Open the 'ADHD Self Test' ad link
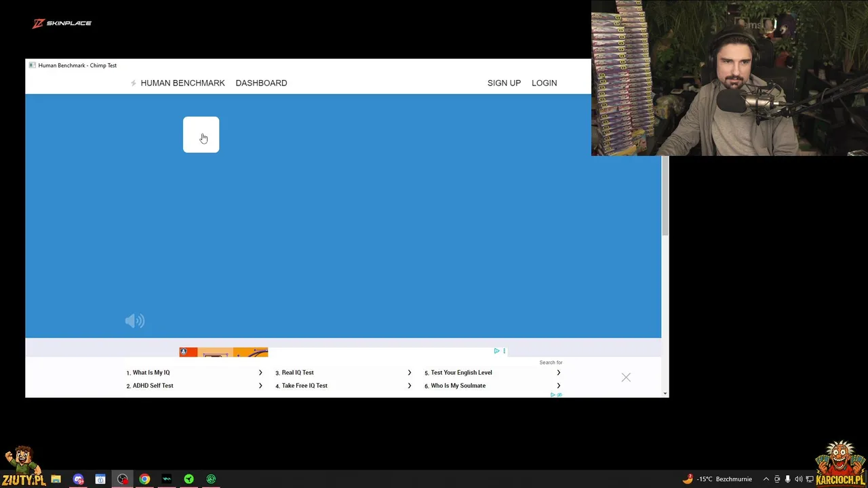The height and width of the screenshot is (488, 868). (x=153, y=386)
